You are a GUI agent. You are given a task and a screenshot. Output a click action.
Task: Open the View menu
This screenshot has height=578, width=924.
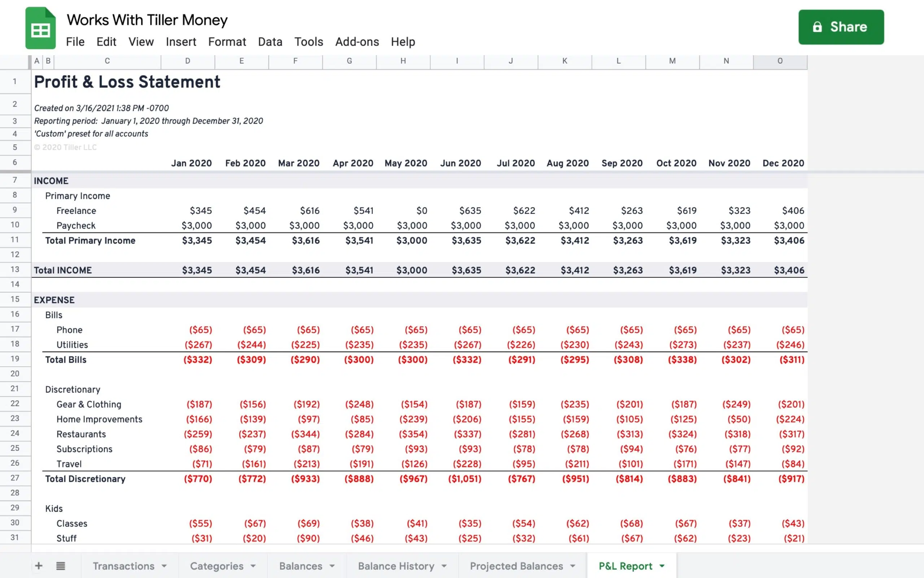tap(141, 42)
